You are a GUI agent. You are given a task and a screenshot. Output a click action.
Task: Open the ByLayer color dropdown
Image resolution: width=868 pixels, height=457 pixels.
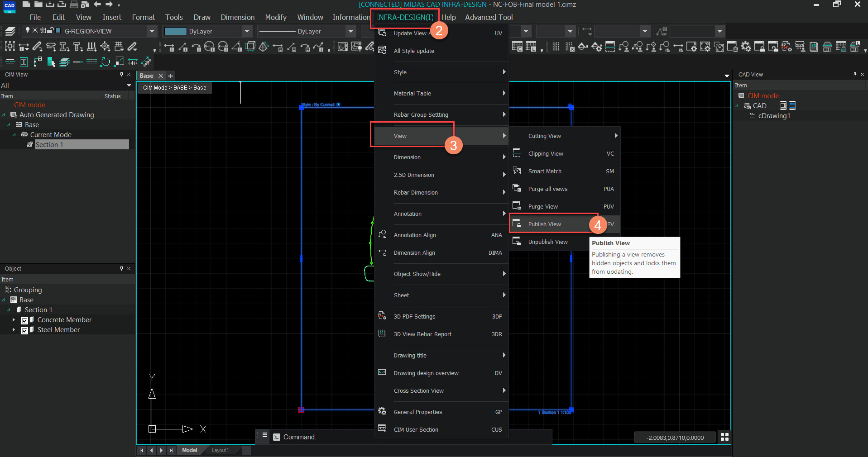coord(247,31)
